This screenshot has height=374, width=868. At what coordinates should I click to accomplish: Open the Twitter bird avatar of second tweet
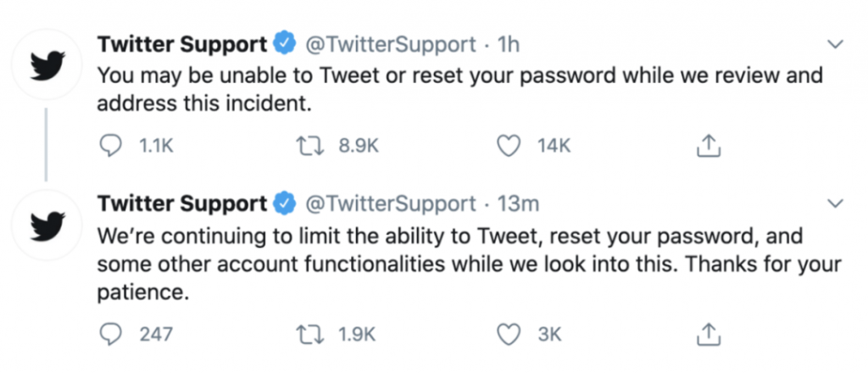(47, 226)
